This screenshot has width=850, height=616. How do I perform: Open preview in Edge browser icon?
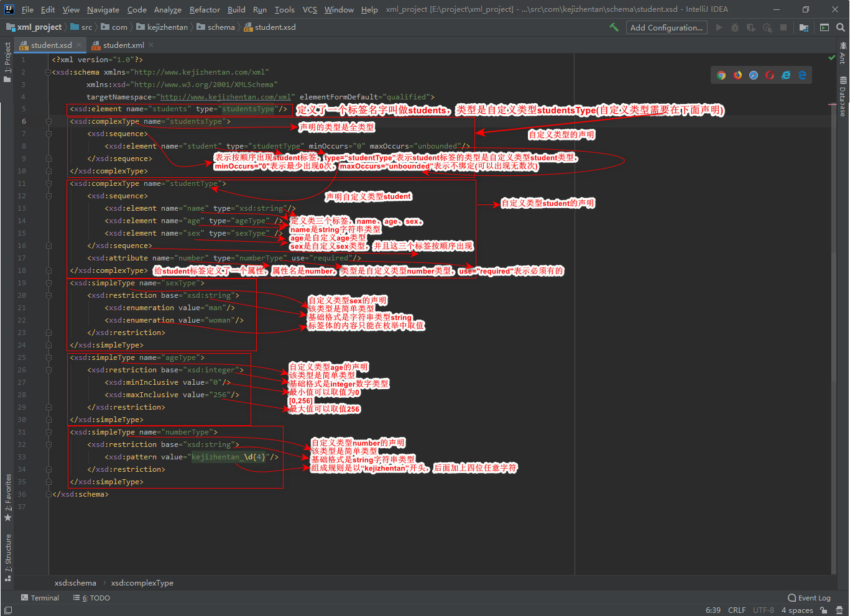(x=802, y=75)
